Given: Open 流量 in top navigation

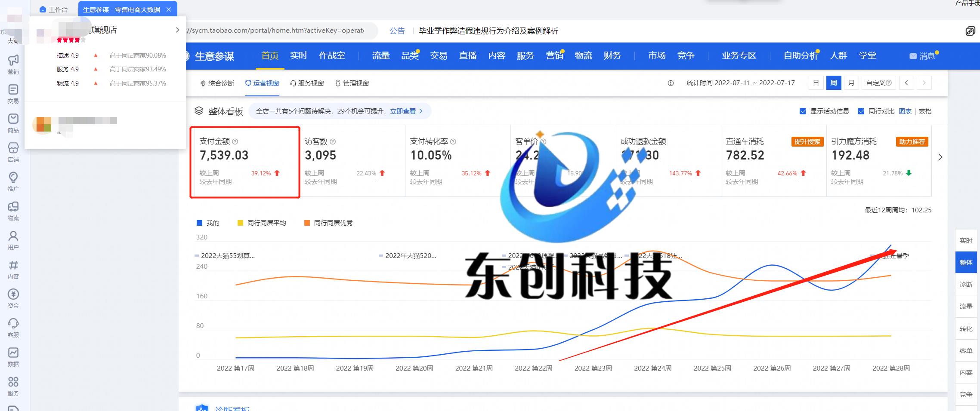Looking at the screenshot, I should click(381, 56).
